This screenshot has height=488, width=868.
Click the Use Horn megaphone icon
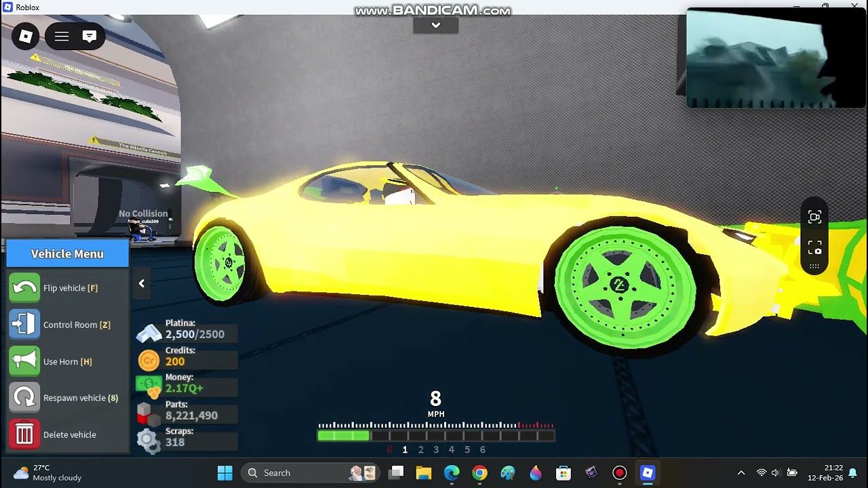(24, 361)
